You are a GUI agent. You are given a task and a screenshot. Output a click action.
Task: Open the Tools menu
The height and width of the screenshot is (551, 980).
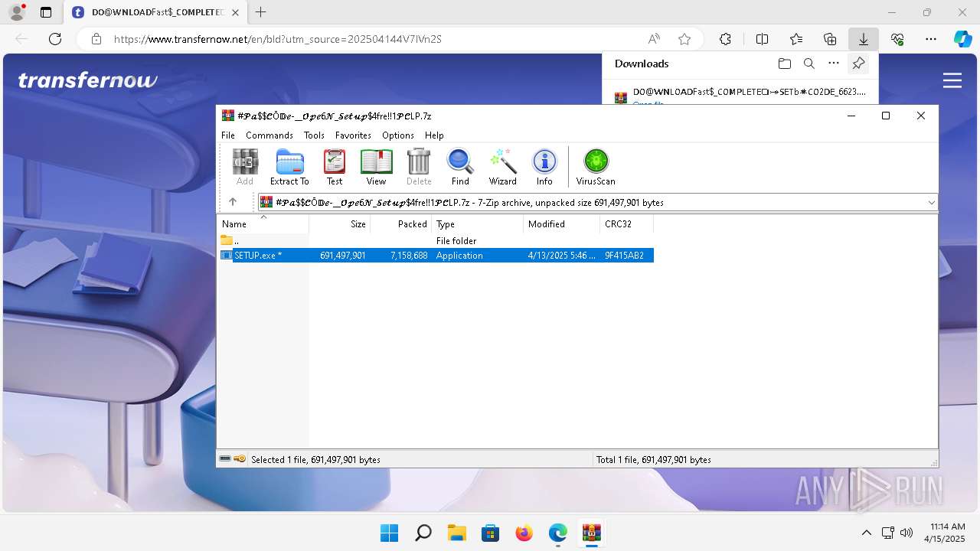(314, 135)
